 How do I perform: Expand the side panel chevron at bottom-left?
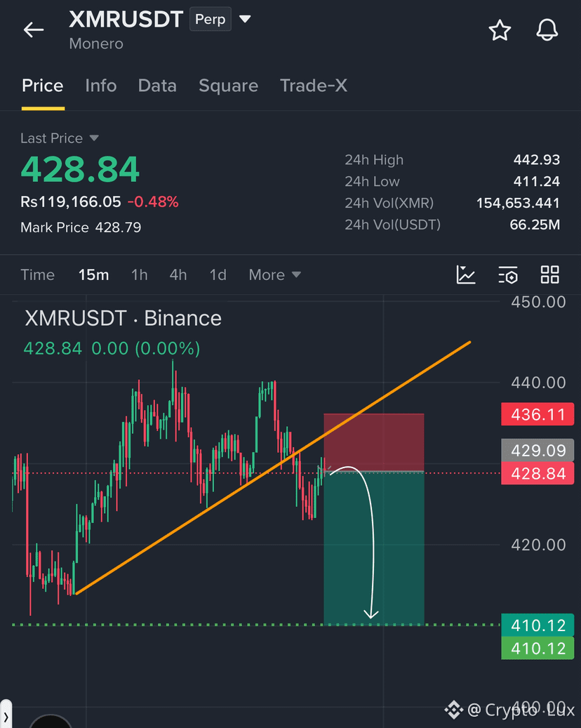[6, 717]
